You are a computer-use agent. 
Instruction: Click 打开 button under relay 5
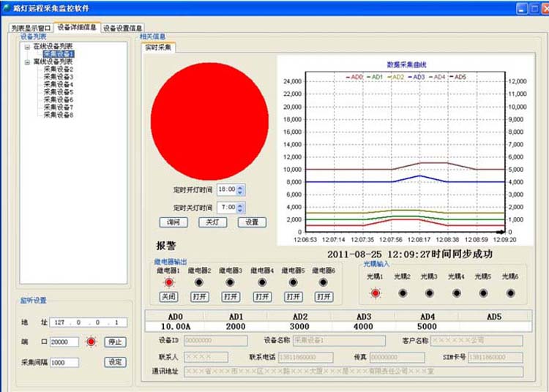pos(293,296)
